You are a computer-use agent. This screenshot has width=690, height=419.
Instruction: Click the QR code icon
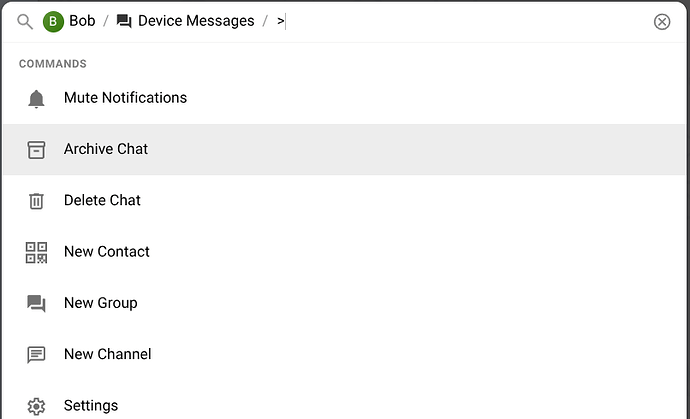click(36, 253)
